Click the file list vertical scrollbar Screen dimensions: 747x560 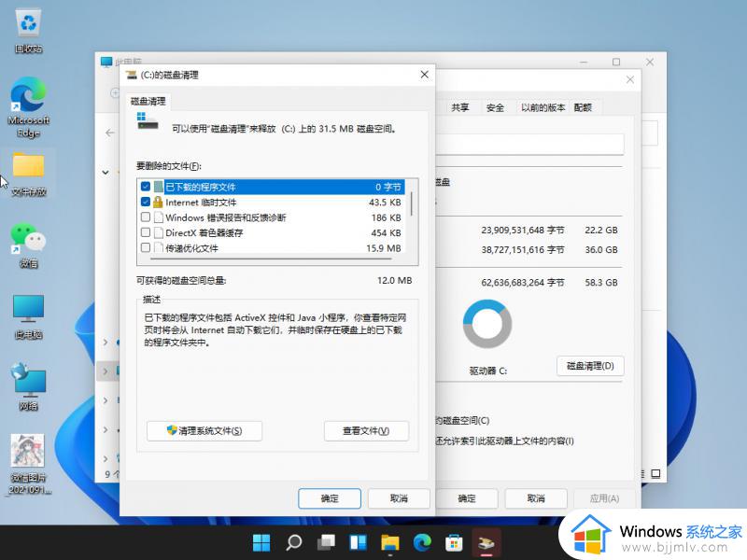[x=411, y=203]
